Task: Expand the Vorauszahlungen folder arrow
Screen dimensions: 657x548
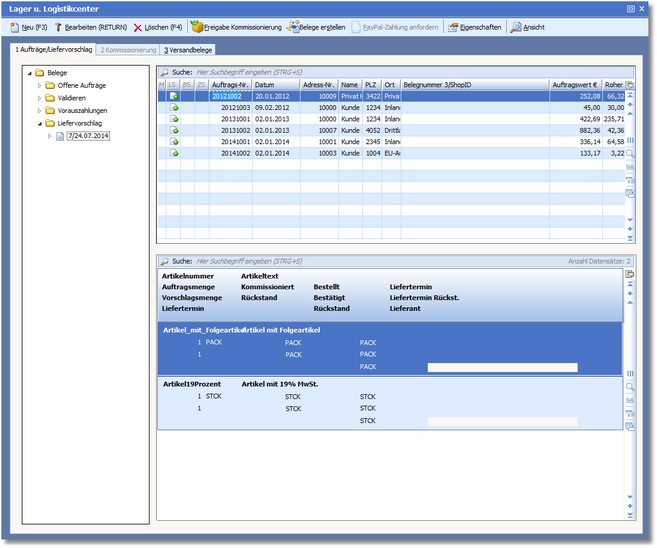Action: coord(40,111)
